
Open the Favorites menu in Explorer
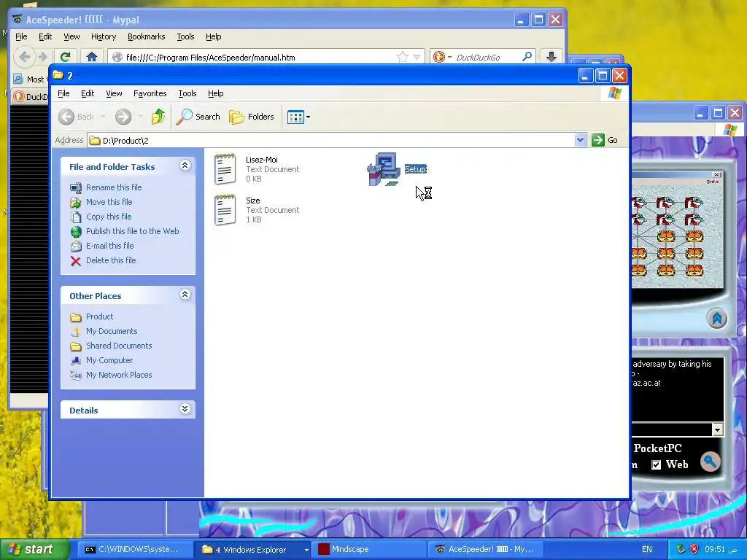tap(150, 93)
